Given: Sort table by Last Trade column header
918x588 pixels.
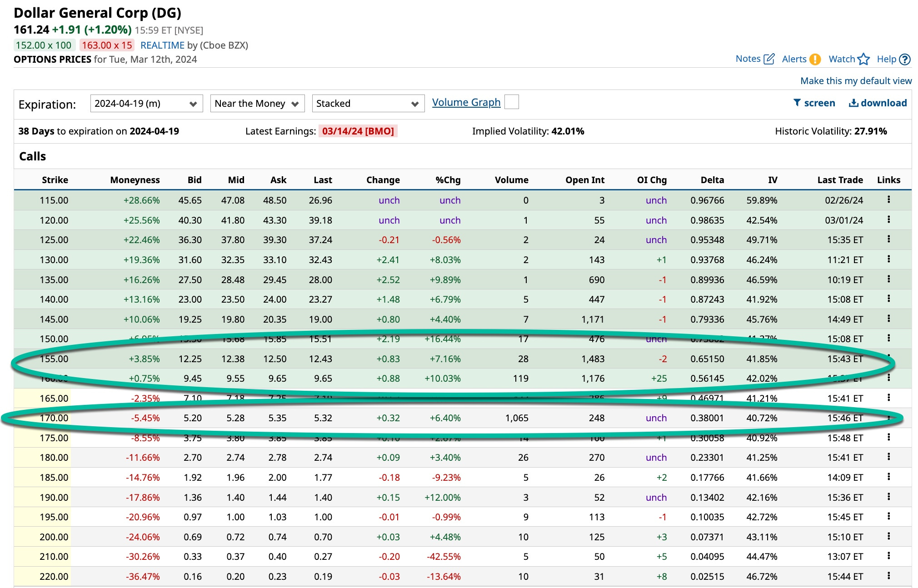Looking at the screenshot, I should pos(840,180).
